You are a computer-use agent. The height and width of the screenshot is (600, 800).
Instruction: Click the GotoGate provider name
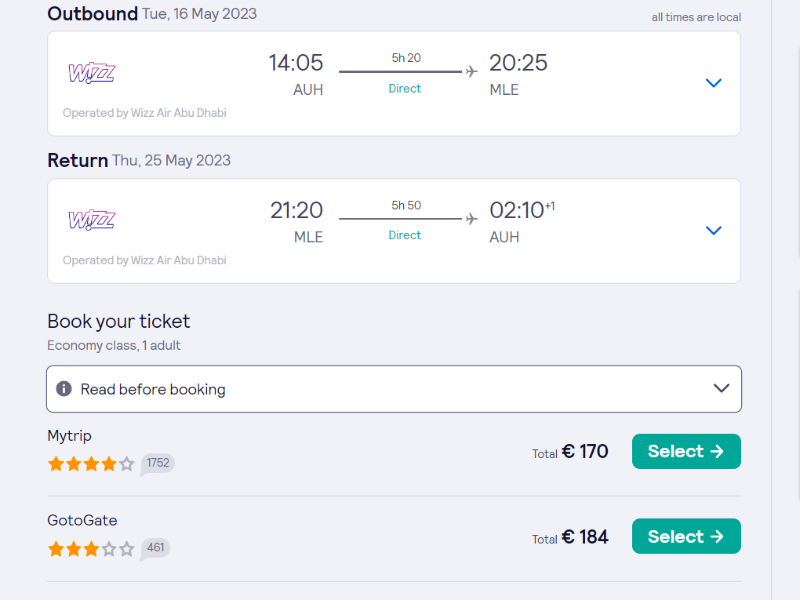pos(82,520)
